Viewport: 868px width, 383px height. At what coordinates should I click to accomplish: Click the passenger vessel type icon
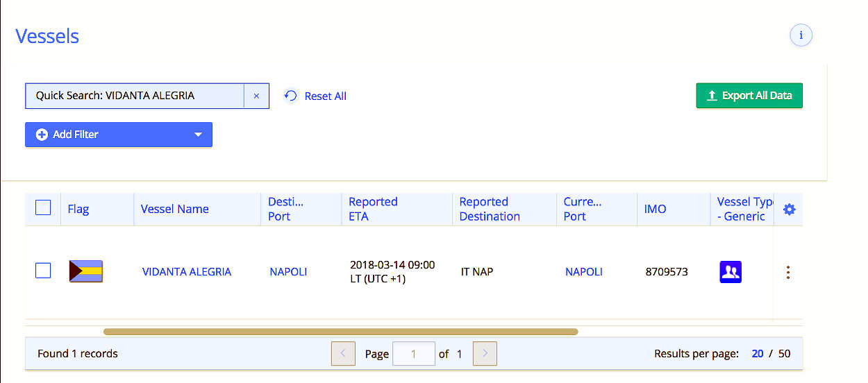click(x=731, y=271)
